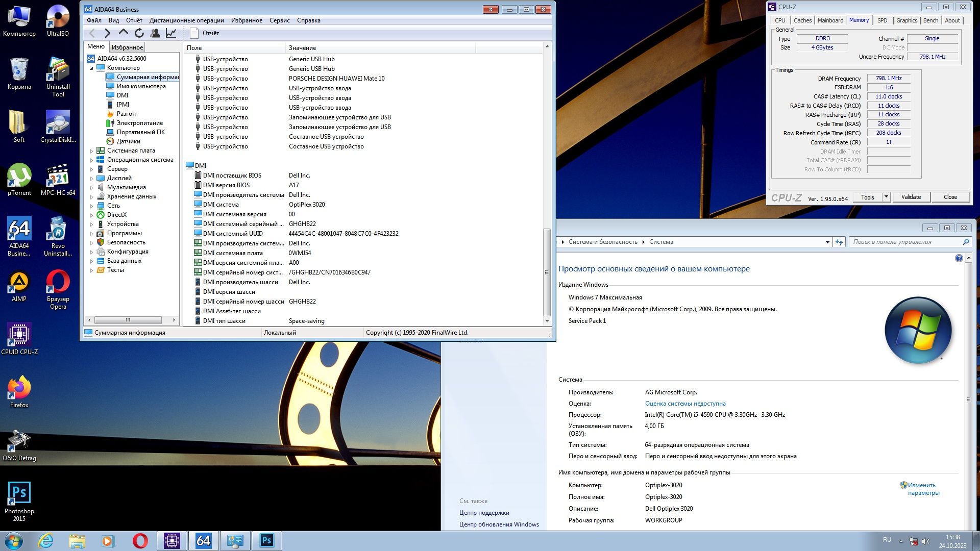This screenshot has width=980, height=551.
Task: Expand the Системная плата tree node
Action: tap(91, 151)
